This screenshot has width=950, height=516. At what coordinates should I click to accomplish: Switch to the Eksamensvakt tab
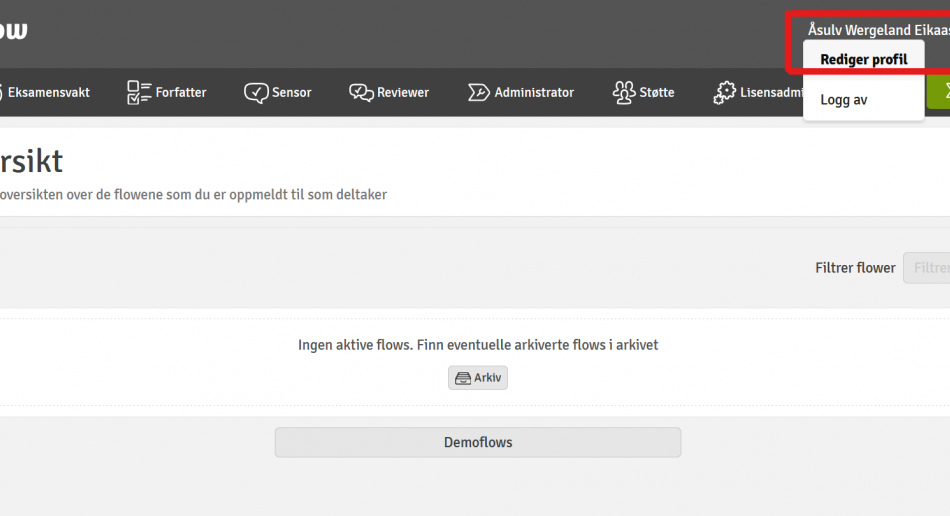pos(48,93)
